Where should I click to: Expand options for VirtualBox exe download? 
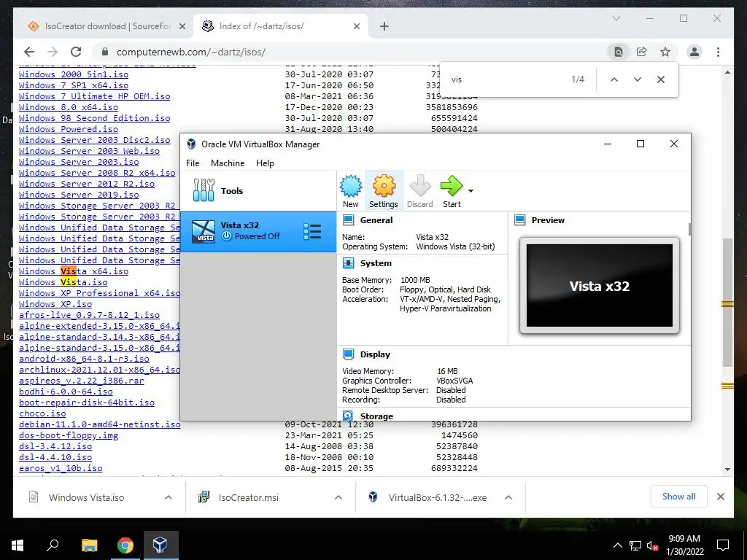[x=508, y=497]
